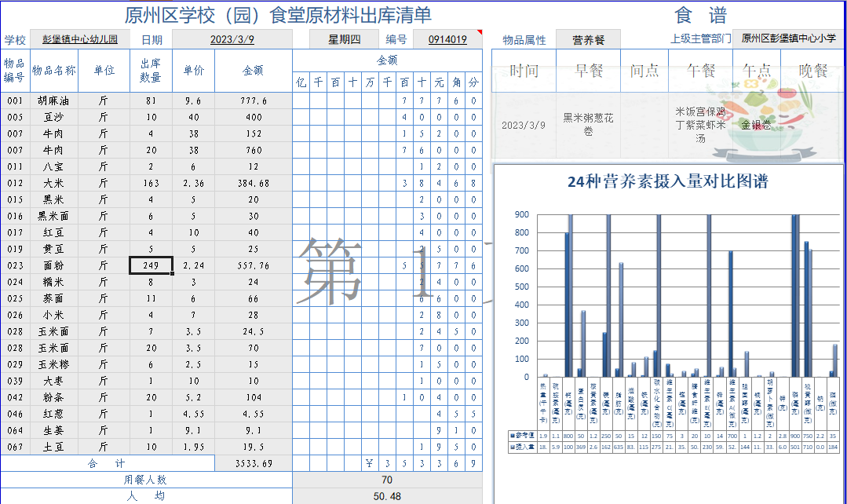Select the date cell 2023/3/9
847x504 pixels.
(232, 39)
